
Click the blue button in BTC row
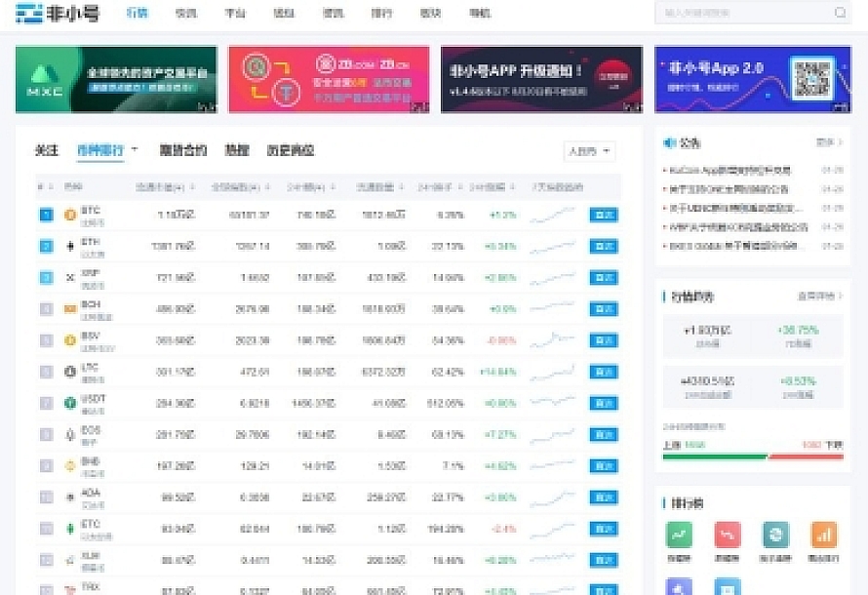pos(604,215)
